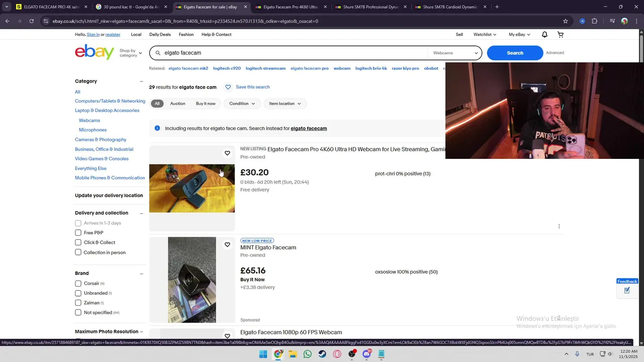Tick the Zalman brand checkbox

pyautogui.click(x=78, y=303)
